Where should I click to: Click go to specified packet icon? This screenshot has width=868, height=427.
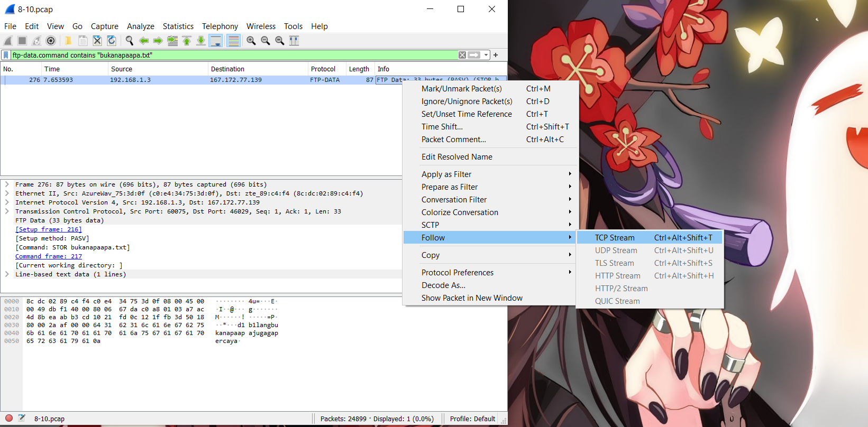(172, 41)
